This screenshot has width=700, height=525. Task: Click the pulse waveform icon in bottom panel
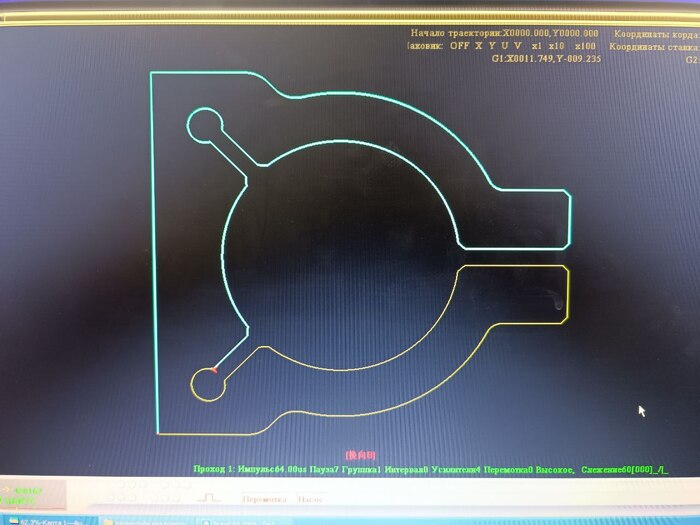coord(208,497)
